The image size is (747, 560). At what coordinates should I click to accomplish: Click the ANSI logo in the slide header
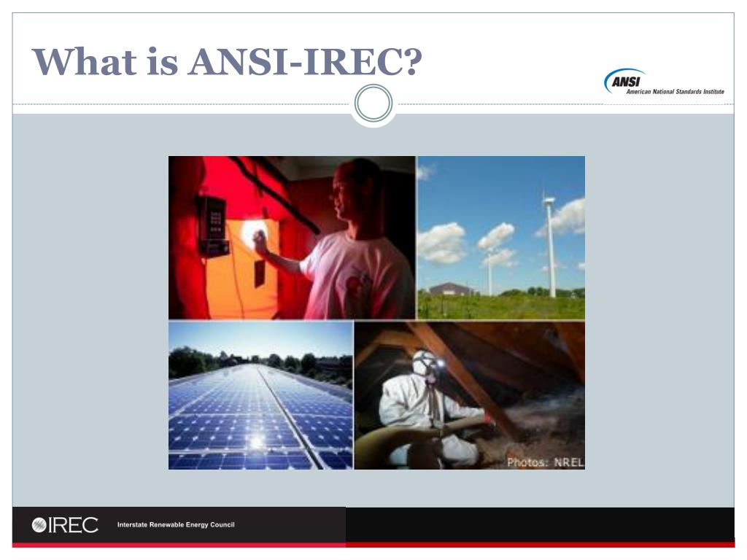tap(664, 82)
